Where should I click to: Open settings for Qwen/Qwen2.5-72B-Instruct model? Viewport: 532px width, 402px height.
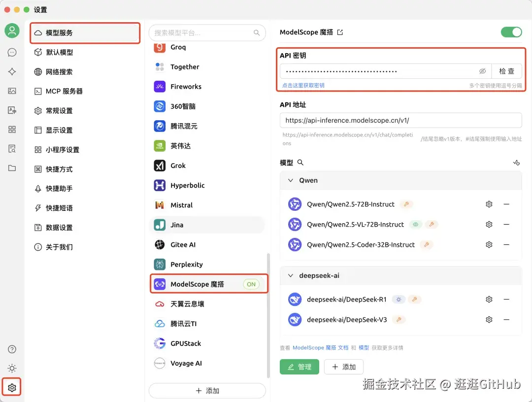pyautogui.click(x=489, y=204)
